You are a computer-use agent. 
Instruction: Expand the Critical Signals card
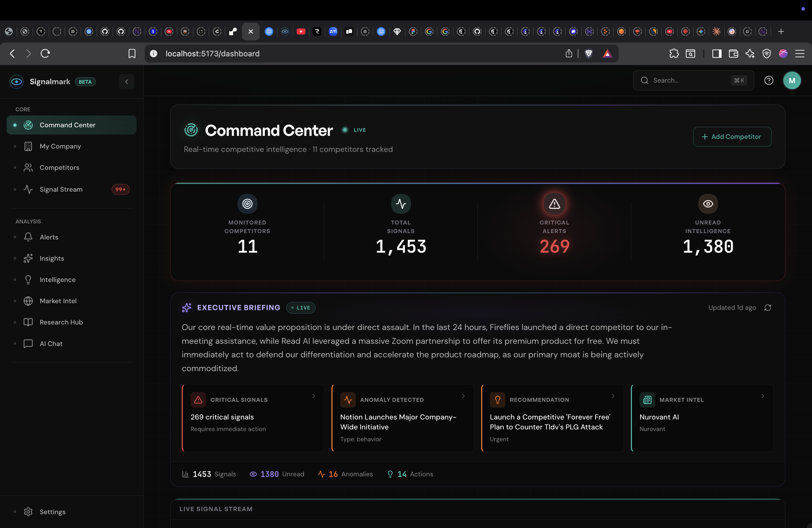(313, 396)
